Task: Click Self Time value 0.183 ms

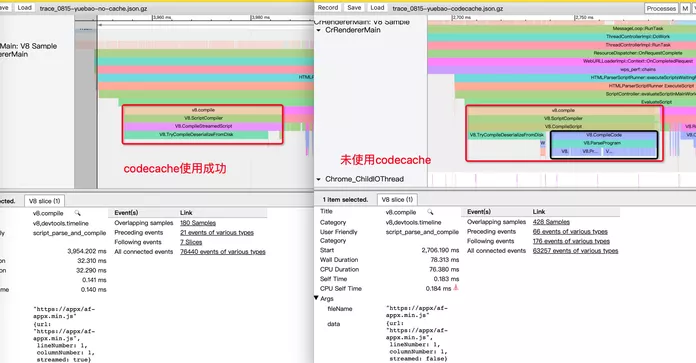Action: (x=446, y=279)
